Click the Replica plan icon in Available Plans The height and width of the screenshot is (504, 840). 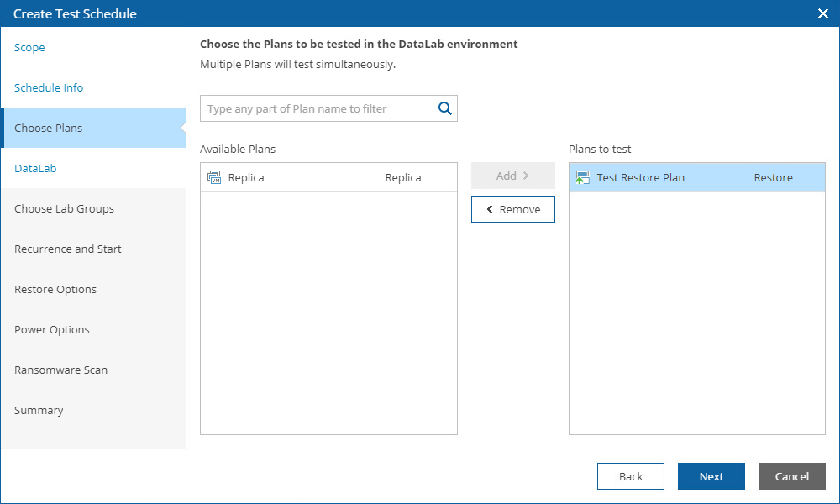pos(214,177)
